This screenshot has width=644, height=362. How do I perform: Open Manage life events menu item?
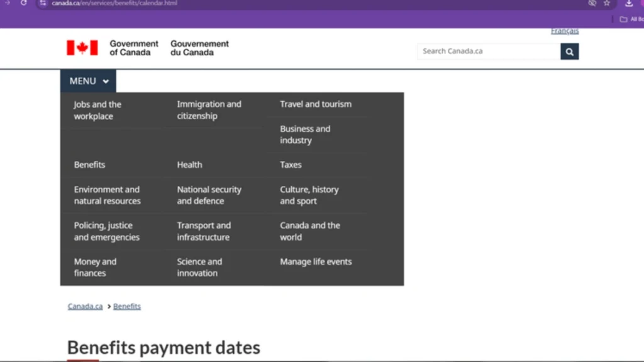(316, 261)
